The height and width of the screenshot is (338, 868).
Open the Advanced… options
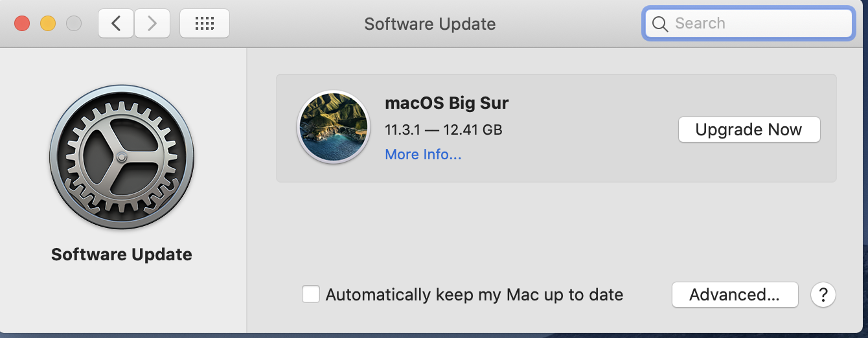coord(735,295)
